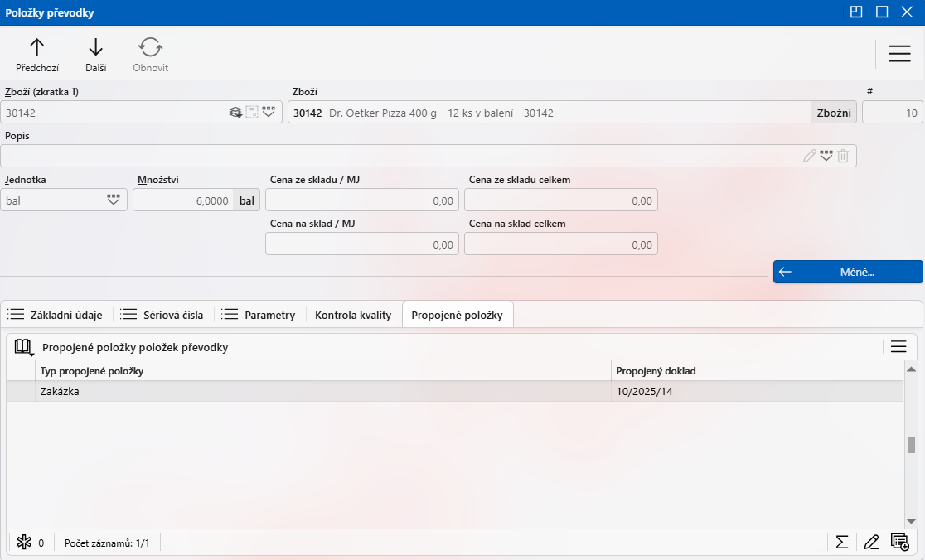925x560 pixels.
Task: Click the asterisk star icon in the status bar
Action: tap(24, 543)
